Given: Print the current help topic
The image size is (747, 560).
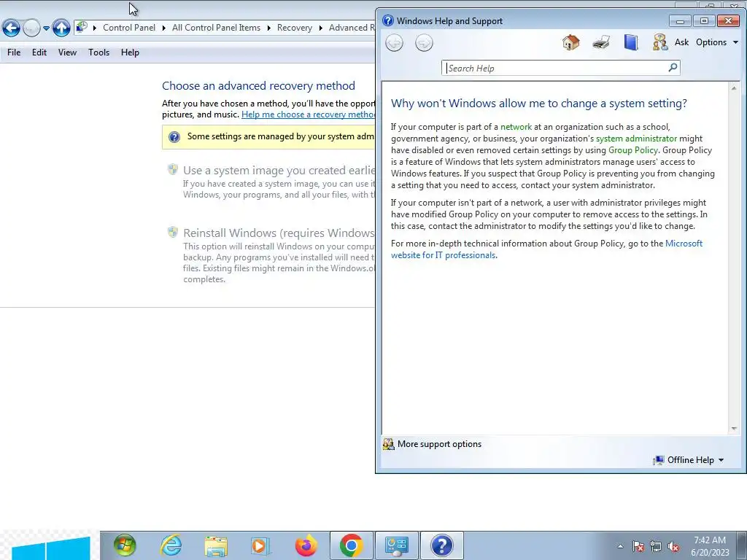Looking at the screenshot, I should [x=601, y=42].
